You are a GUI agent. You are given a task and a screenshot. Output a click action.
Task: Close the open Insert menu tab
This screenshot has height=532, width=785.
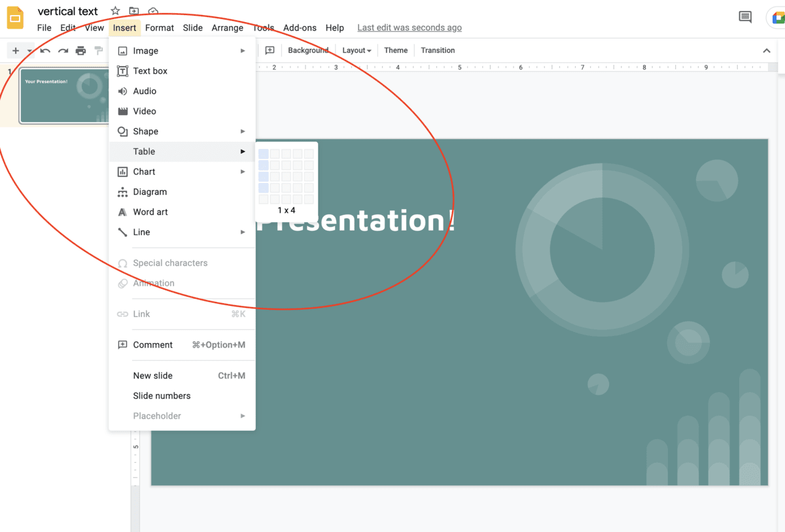(x=124, y=28)
